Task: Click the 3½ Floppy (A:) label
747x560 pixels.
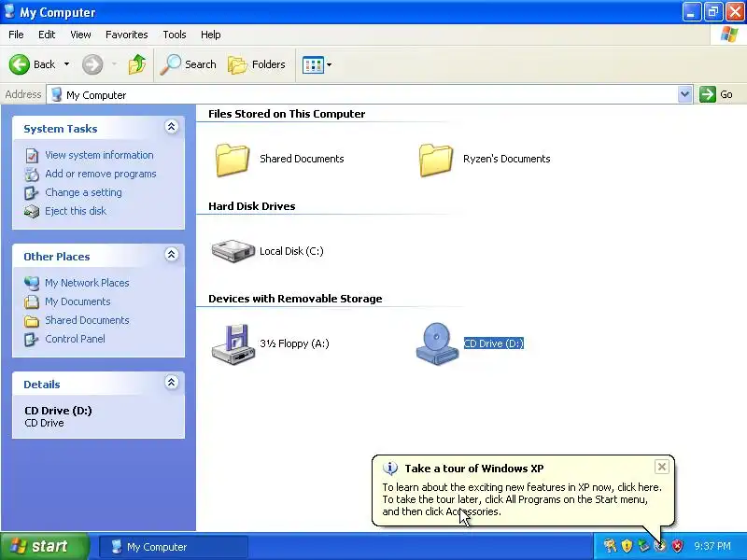Action: pyautogui.click(x=294, y=343)
